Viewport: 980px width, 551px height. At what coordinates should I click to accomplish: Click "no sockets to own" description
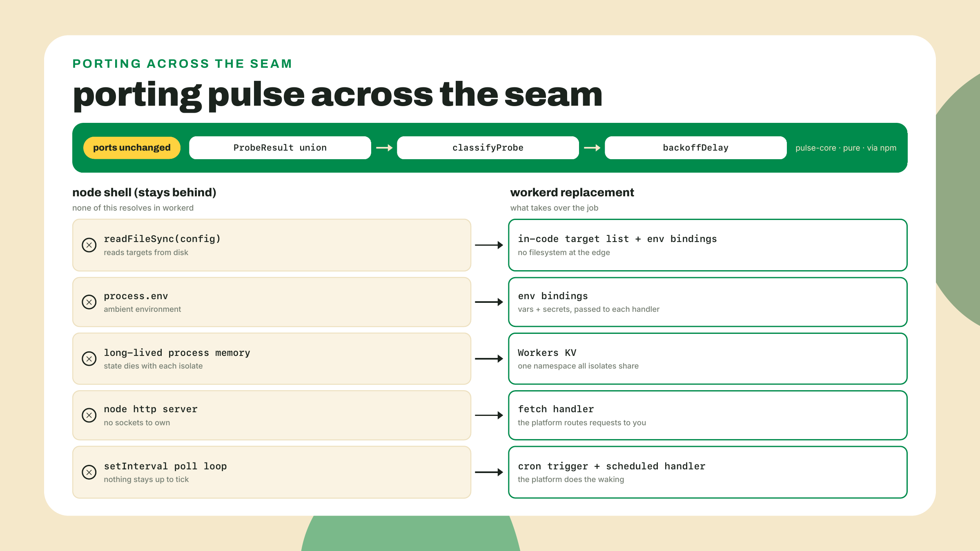(x=137, y=423)
